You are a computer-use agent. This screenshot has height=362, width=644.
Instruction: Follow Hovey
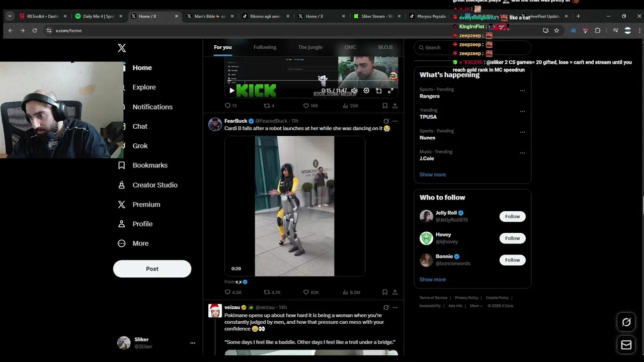tap(512, 238)
